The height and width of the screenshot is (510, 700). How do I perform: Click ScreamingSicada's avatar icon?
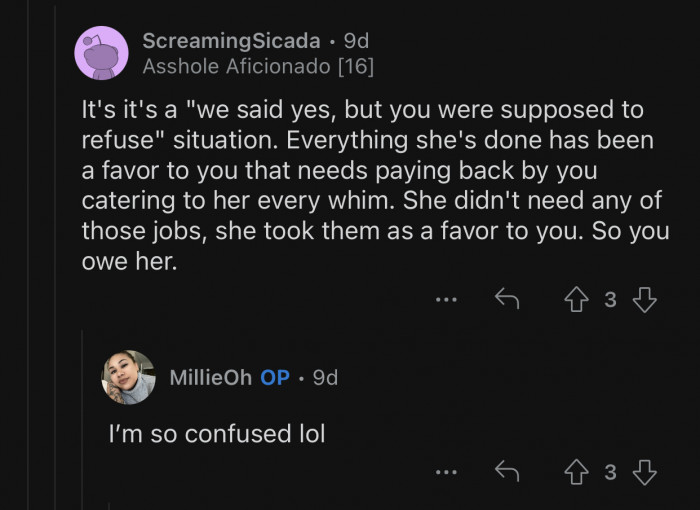click(x=101, y=53)
